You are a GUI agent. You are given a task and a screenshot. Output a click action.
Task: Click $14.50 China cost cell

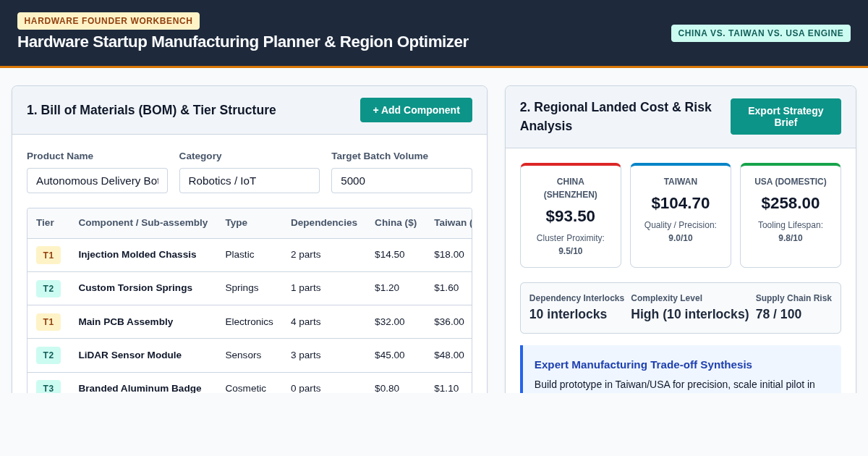coord(390,255)
